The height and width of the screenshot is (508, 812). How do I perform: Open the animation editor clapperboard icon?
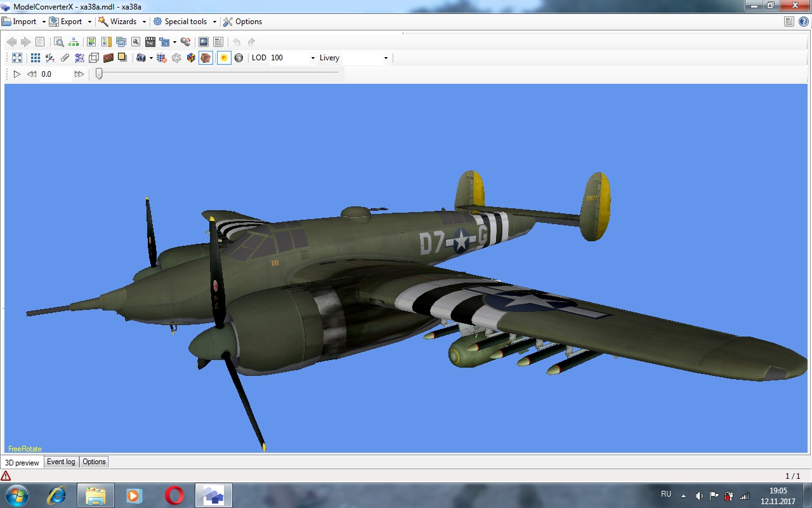150,42
